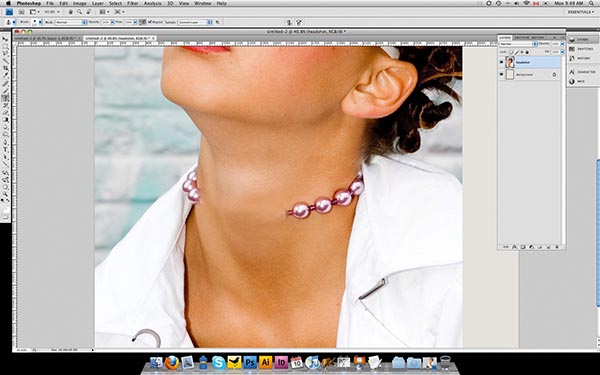
Task: Open the Filter menu
Action: (x=133, y=3)
